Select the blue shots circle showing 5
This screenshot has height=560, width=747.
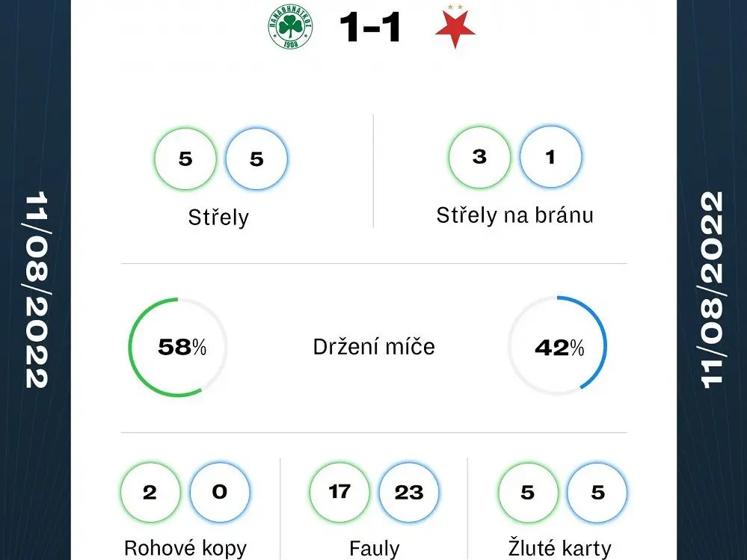(x=256, y=159)
